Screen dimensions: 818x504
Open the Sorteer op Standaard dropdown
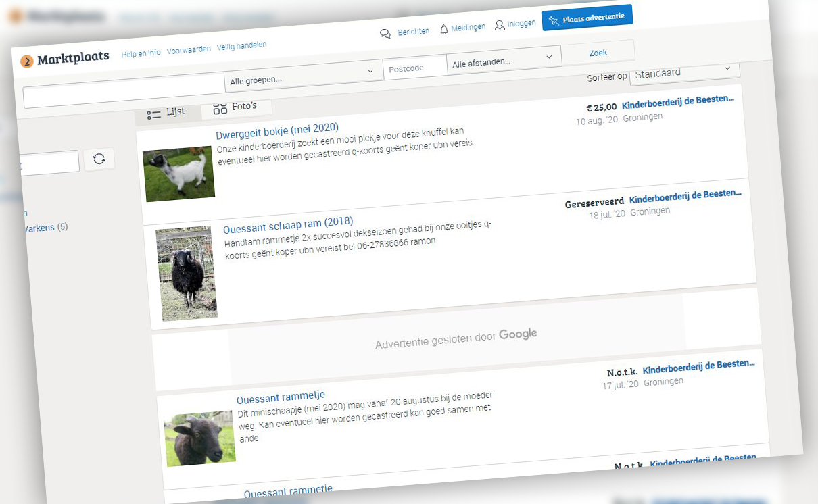pyautogui.click(x=684, y=72)
